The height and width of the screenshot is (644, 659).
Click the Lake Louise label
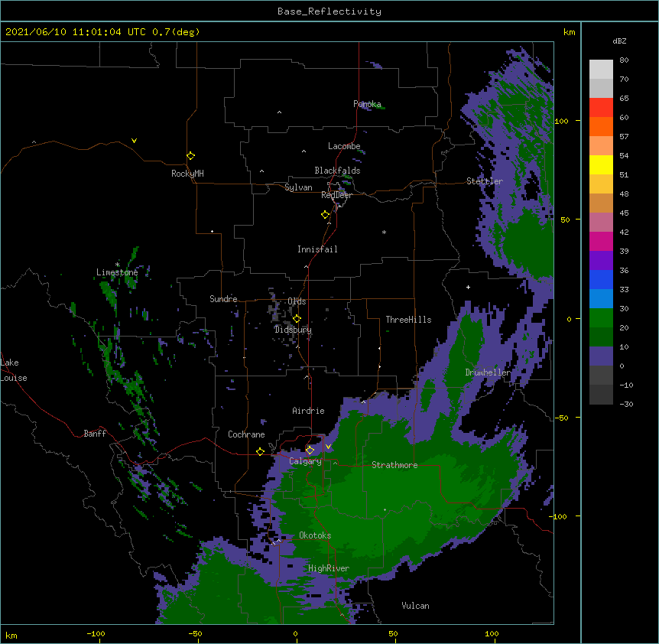(14, 370)
